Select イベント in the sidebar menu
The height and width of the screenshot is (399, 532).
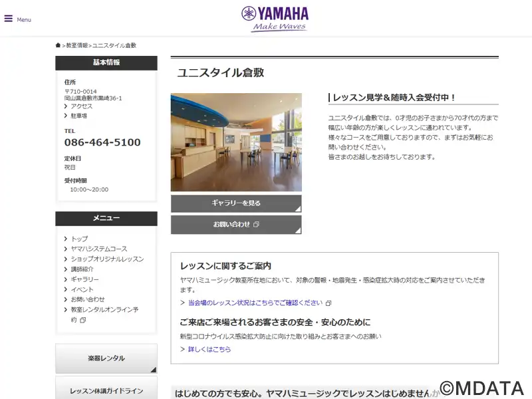click(82, 289)
